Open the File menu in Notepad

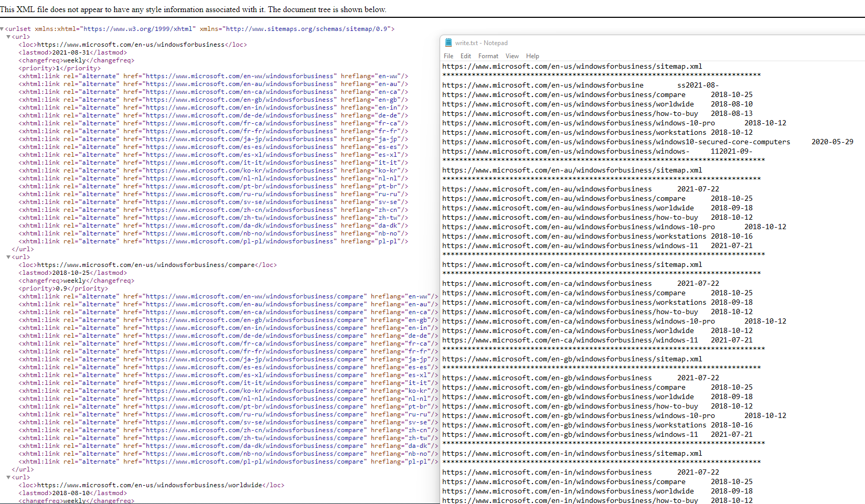coord(448,56)
